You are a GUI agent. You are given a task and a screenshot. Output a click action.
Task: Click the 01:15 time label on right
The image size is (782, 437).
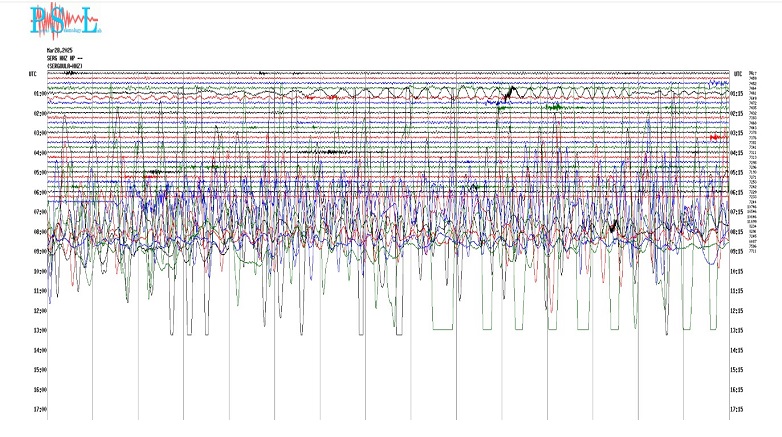(736, 94)
